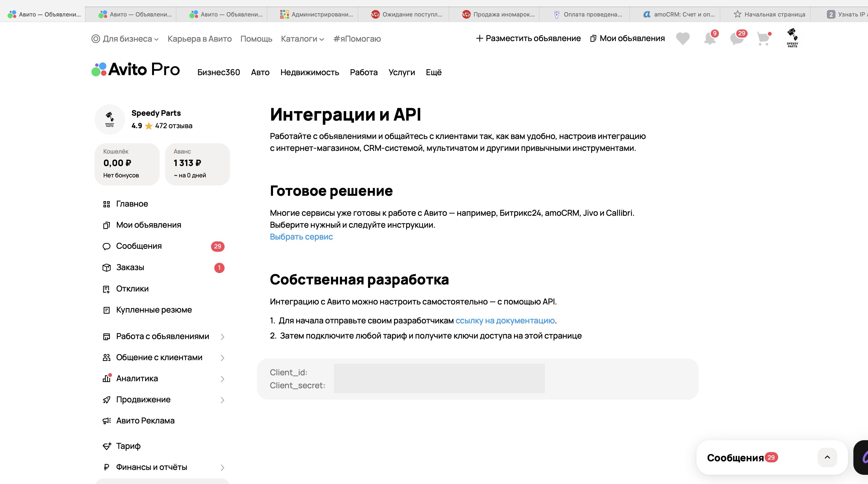868x484 pixels.
Task: Click the Купленные резюме document icon
Action: click(x=107, y=310)
